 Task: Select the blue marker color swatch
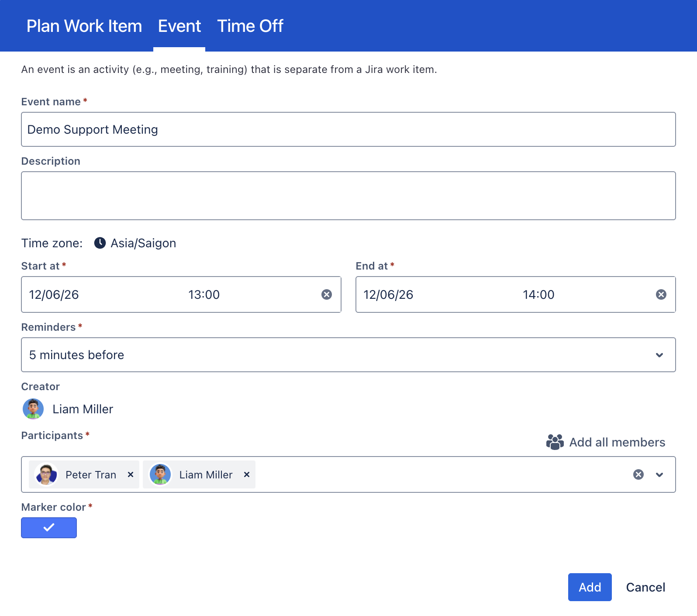coord(49,528)
